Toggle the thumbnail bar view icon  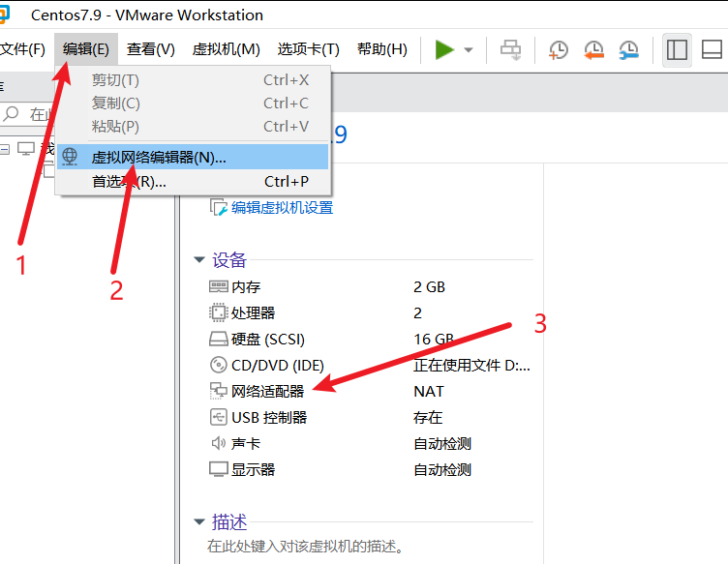point(712,49)
